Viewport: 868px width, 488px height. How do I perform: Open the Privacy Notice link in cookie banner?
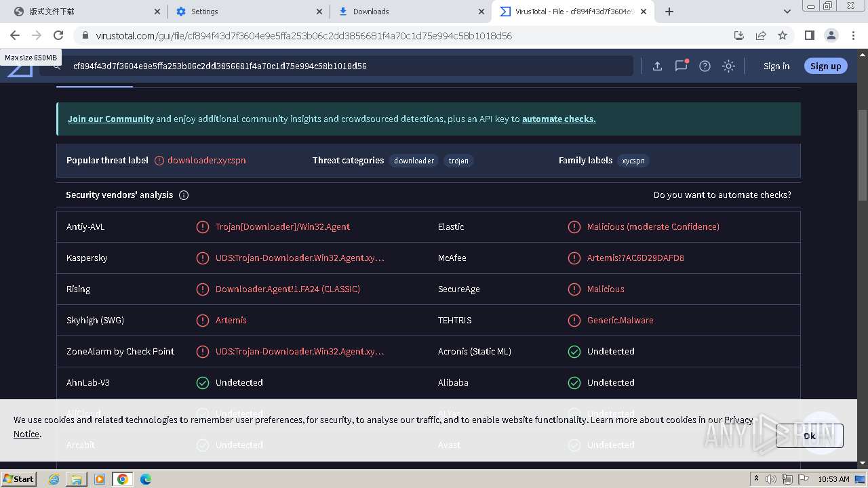coord(738,420)
